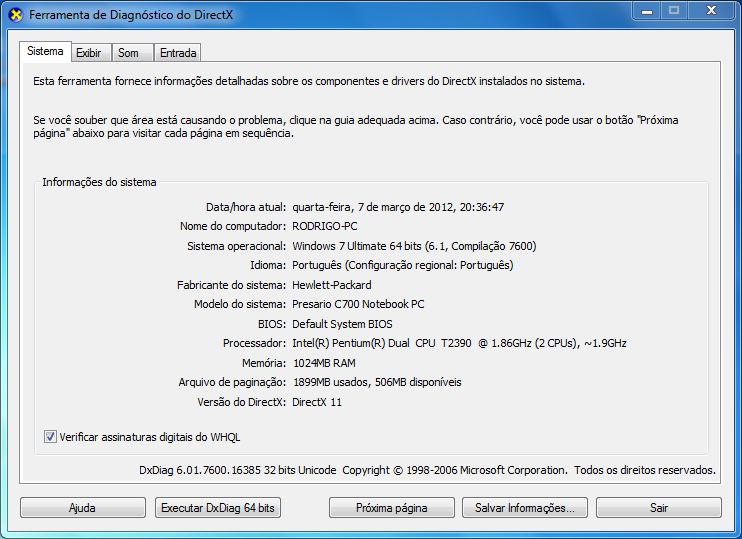This screenshot has width=742, height=539.
Task: Minimize the DirectX diagnostic window
Action: click(646, 11)
